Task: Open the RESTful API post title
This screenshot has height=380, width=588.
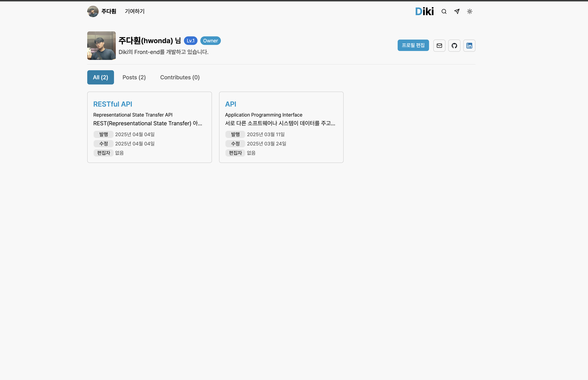Action: 113,104
